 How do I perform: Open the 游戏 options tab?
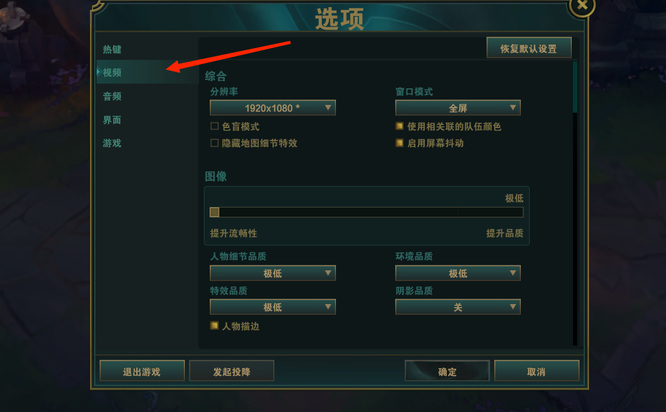click(112, 143)
